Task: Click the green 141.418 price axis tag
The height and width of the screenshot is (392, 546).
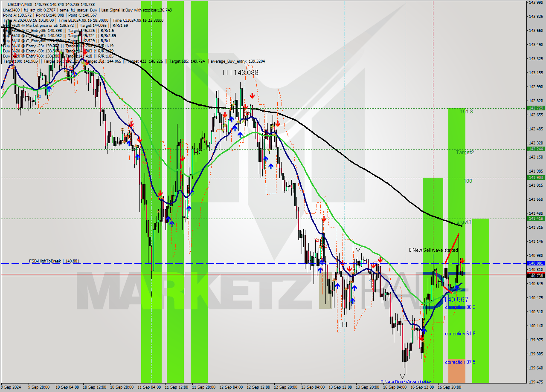Action: click(x=536, y=219)
